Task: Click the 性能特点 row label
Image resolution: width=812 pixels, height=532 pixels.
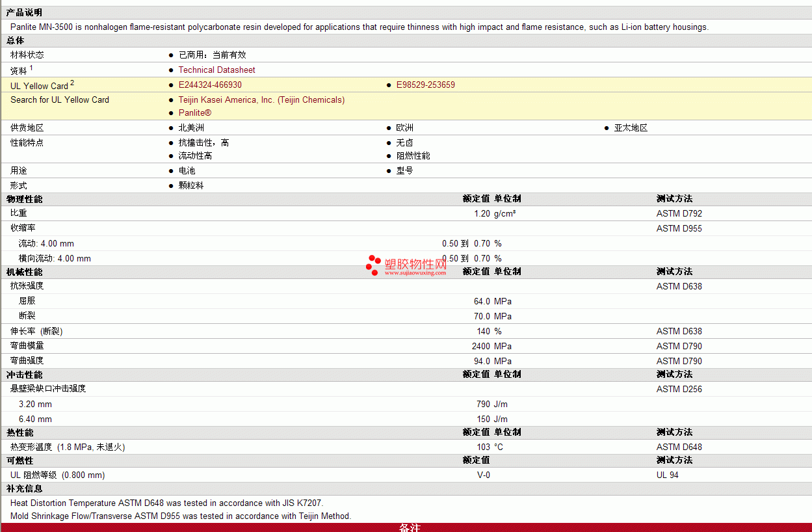Action: click(27, 142)
